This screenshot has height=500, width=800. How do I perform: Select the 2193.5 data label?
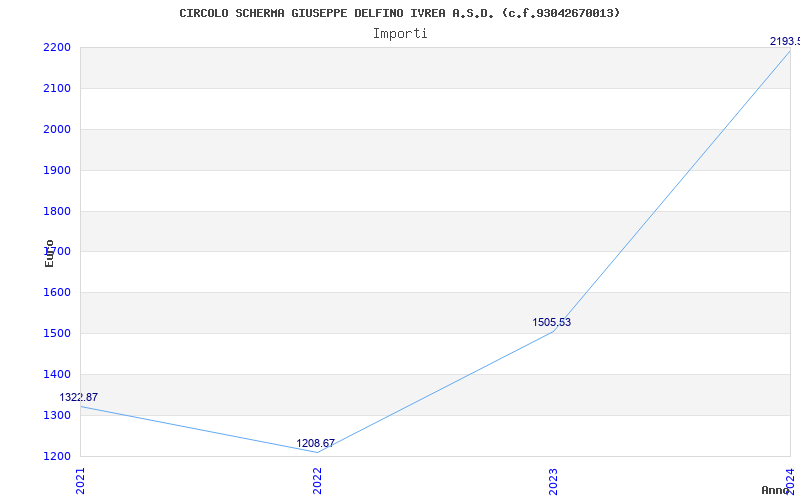pyautogui.click(x=785, y=41)
